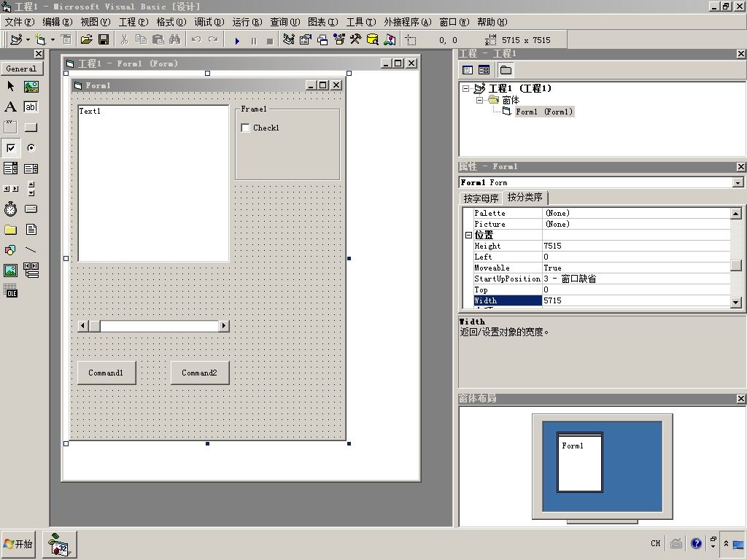Select the OLE container tool
Image resolution: width=747 pixels, height=560 pixels.
tap(10, 291)
